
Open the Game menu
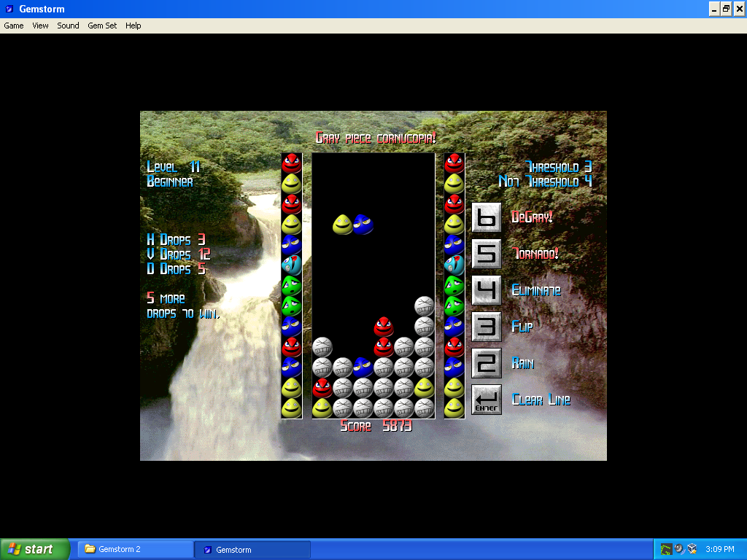pyautogui.click(x=14, y=26)
